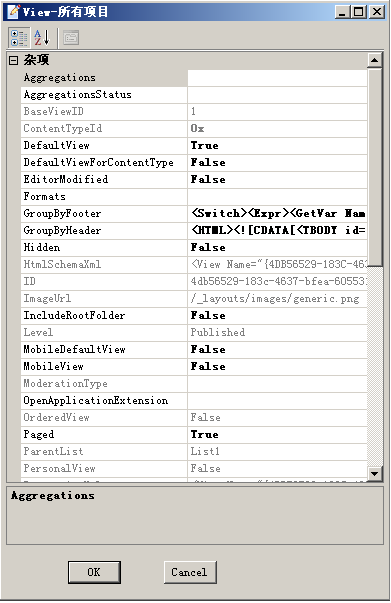Viewport: 391px width, 603px height.
Task: Select the ContentTypeId property
Action: (x=104, y=128)
